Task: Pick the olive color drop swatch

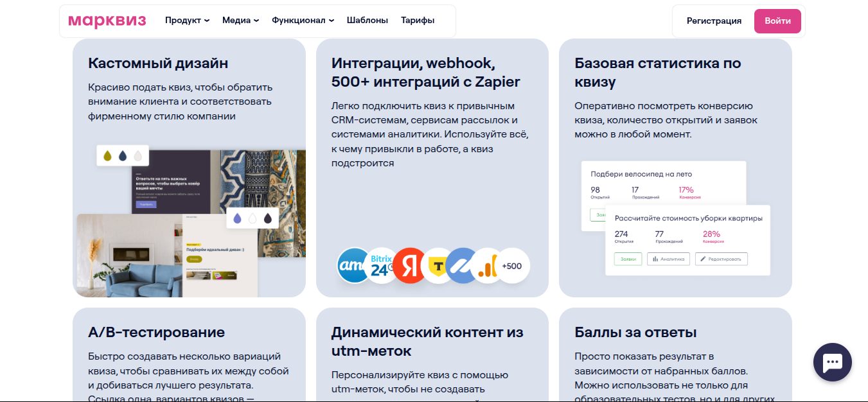Action: point(108,155)
